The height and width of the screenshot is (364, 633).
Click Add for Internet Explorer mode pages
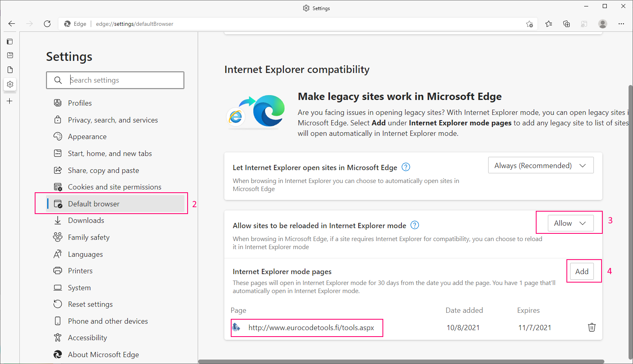point(582,271)
